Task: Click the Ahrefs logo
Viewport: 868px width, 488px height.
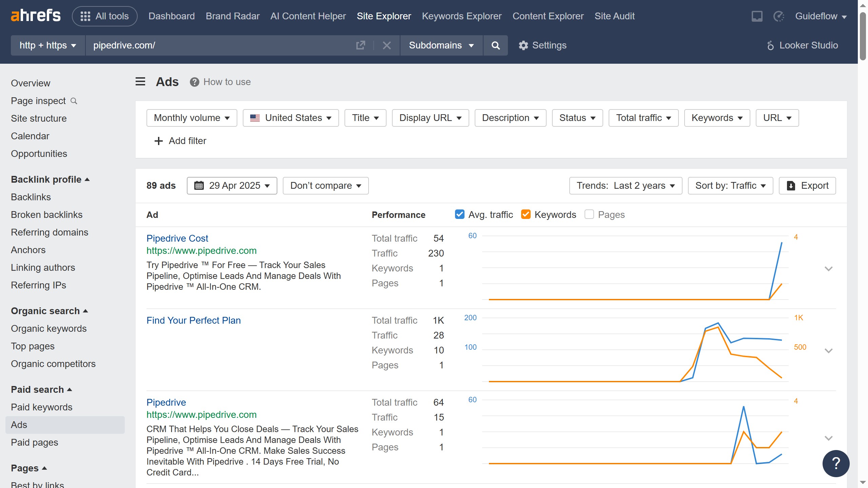Action: (36, 16)
